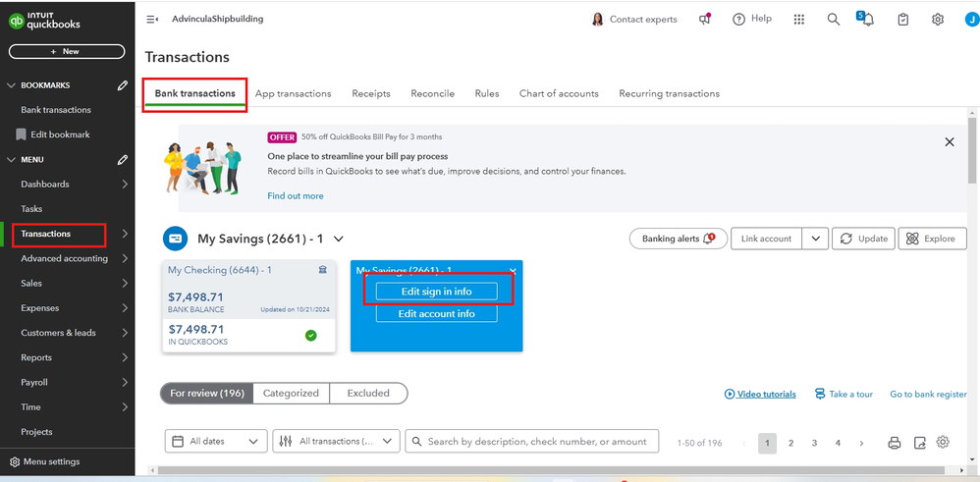Open the All dates dropdown
Screen dimensions: 980x482
coord(216,442)
